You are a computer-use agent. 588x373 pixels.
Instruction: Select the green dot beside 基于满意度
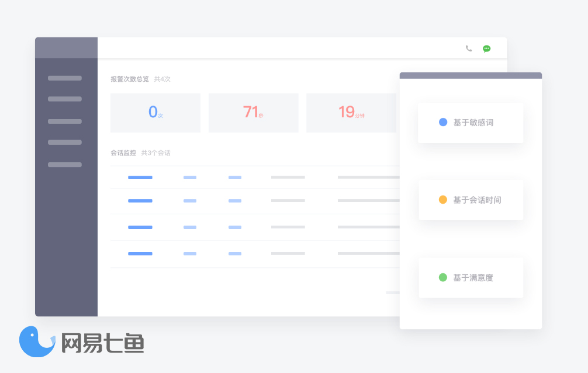coord(443,277)
